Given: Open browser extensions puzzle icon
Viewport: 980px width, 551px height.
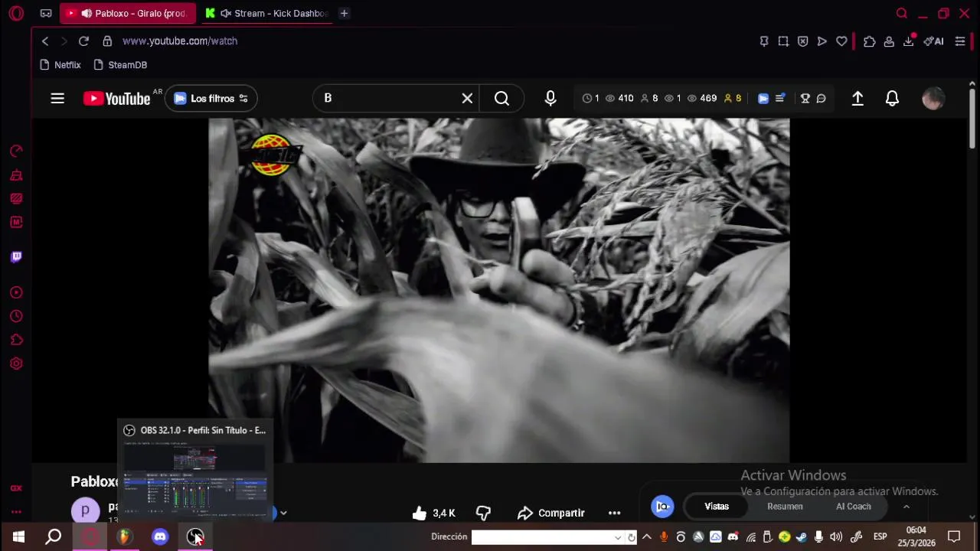Looking at the screenshot, I should point(869,41).
